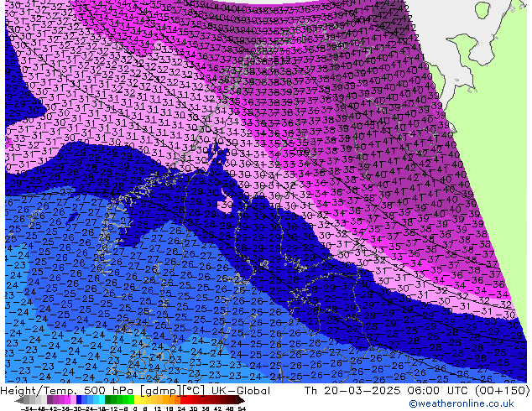Pick the dark blue swatch in temperature legend

[79, 399]
